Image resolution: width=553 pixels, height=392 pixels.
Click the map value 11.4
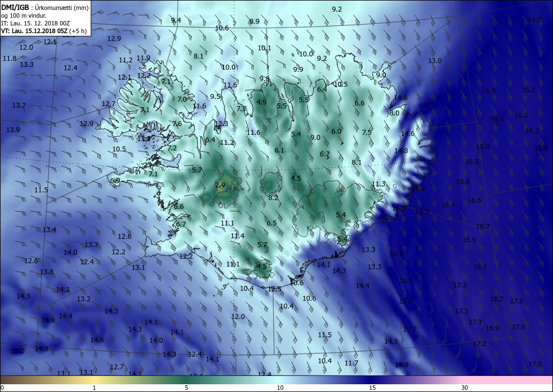237,236
